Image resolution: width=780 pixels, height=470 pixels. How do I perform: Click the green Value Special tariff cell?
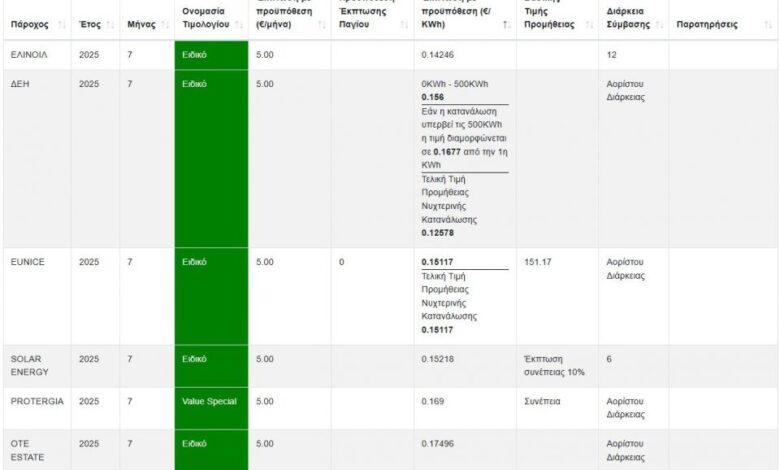(209, 402)
